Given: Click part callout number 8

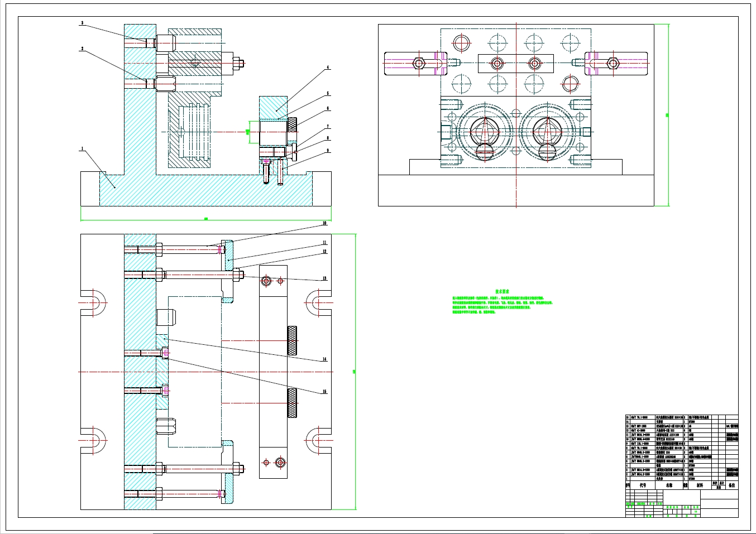Looking at the screenshot, I should point(328,138).
